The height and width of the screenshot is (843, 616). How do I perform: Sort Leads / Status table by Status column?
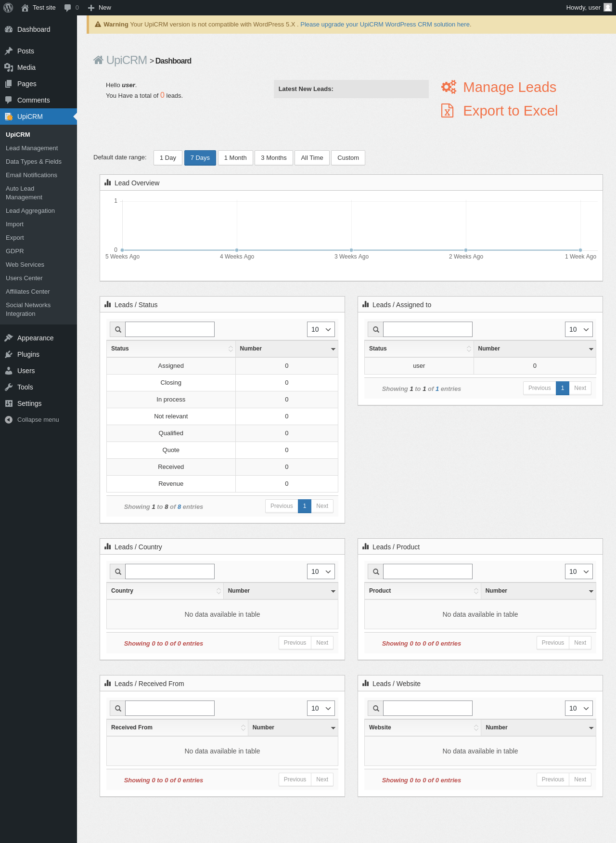pos(171,349)
